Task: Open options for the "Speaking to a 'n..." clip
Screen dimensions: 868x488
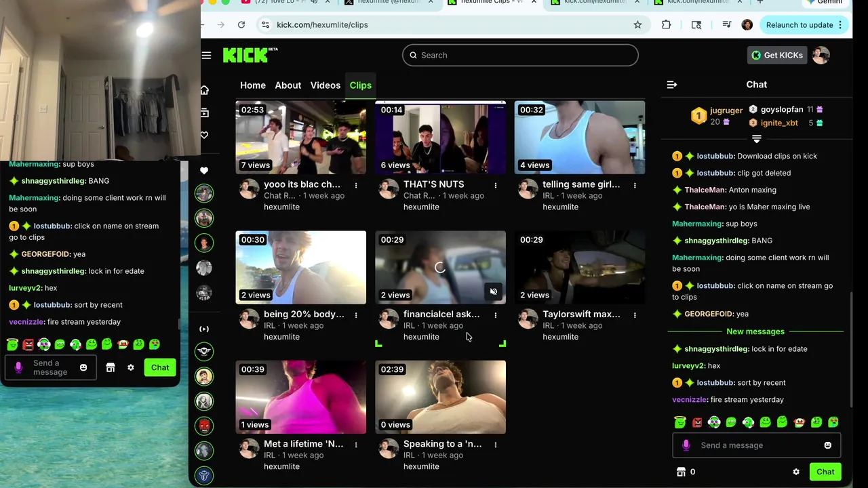Action: pos(496,445)
